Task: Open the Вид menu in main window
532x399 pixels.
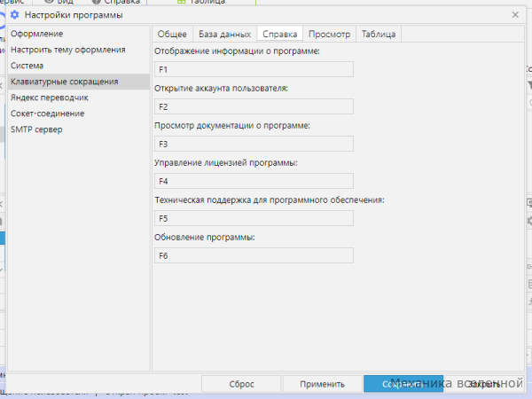Action: pos(59,2)
